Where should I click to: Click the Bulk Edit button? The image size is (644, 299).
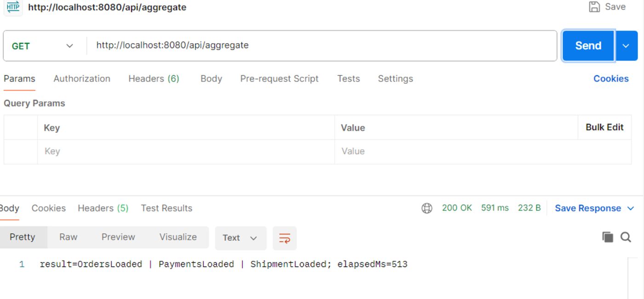click(x=604, y=128)
